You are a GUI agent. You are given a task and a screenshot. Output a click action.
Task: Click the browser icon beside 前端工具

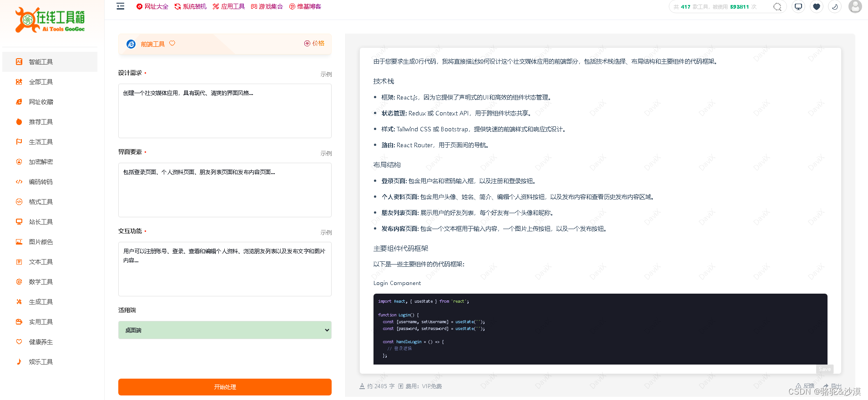click(x=131, y=44)
